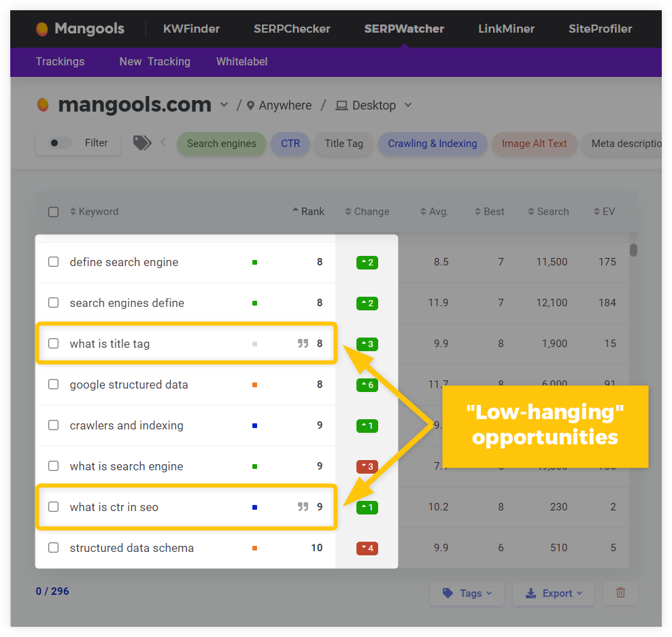Click the -4 change badge for structured data schema
This screenshot has width=672, height=637.
(367, 549)
